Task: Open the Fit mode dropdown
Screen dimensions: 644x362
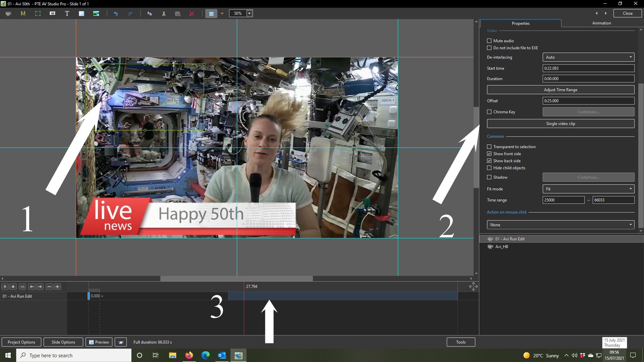Action: [588, 189]
